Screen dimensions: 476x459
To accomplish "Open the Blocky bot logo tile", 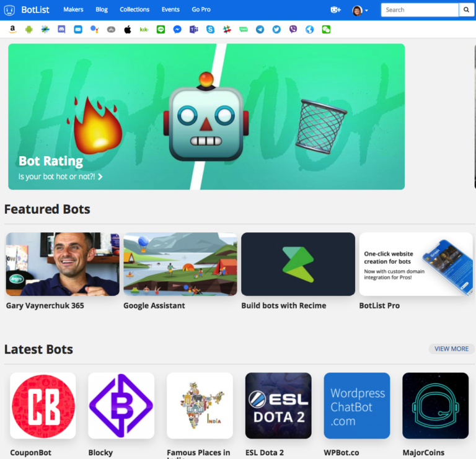I will 121,406.
